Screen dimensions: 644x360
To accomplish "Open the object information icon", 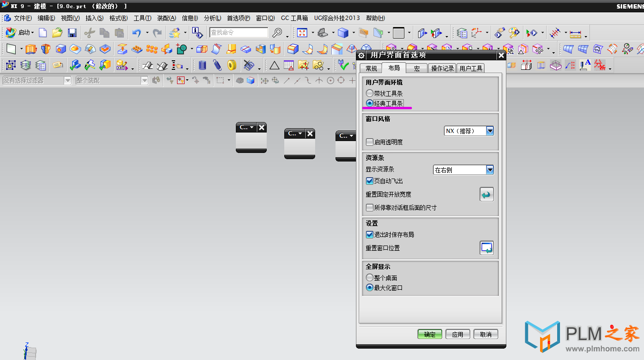I will click(x=197, y=33).
